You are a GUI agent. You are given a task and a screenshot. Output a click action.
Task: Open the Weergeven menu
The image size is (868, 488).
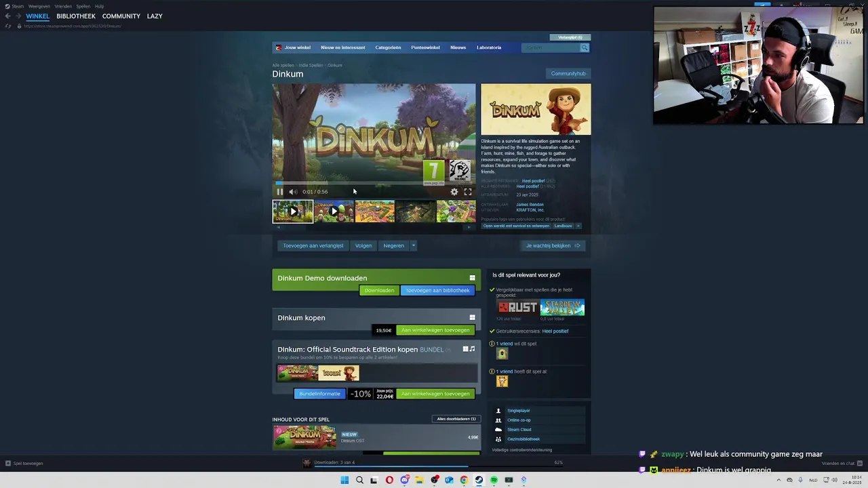[x=40, y=6]
